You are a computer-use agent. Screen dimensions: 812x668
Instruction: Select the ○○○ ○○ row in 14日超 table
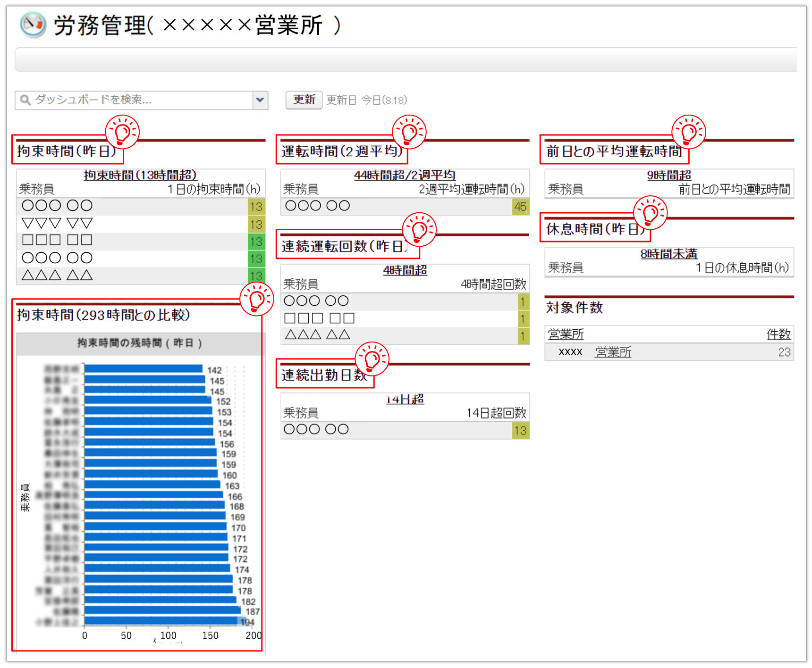tap(405, 430)
